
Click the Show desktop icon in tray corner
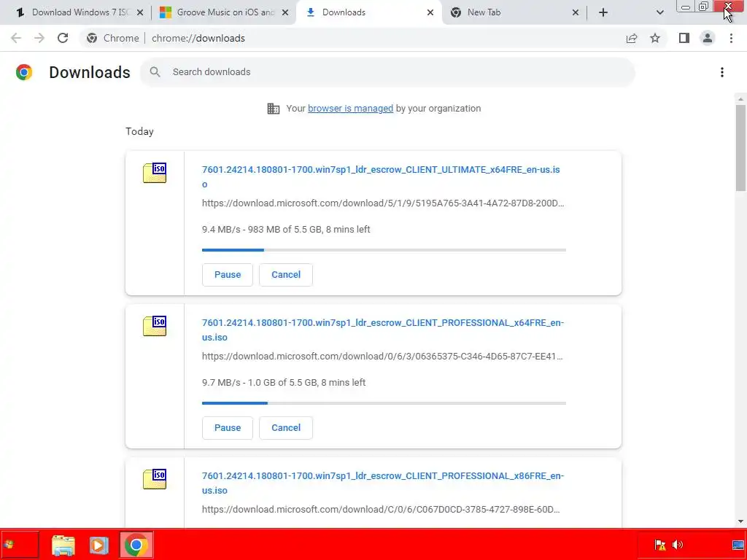tap(738, 544)
